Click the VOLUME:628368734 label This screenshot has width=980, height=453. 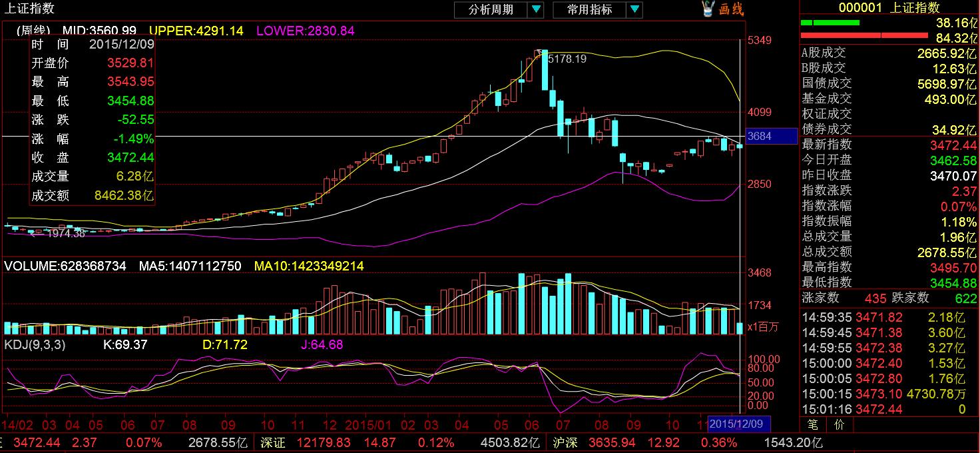pos(65,266)
